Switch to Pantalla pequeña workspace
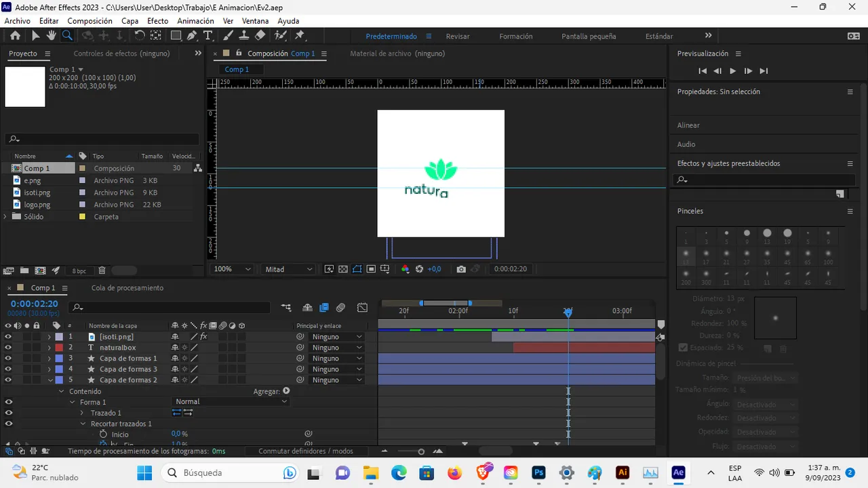Viewport: 868px width, 488px height. (x=589, y=37)
